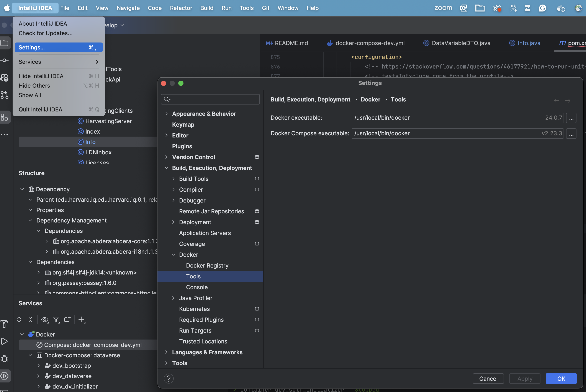Viewport: 586px width, 392px height.
Task: Open the Build hammer tool window
Action: [5, 324]
